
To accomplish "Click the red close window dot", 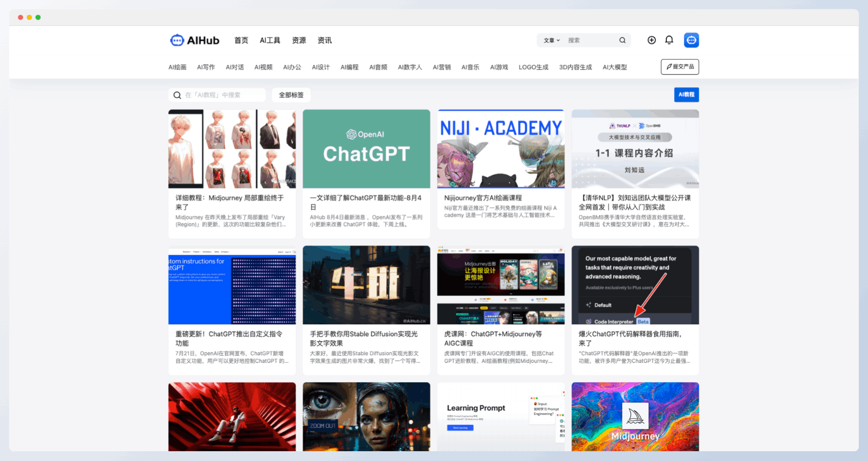I will [x=21, y=17].
